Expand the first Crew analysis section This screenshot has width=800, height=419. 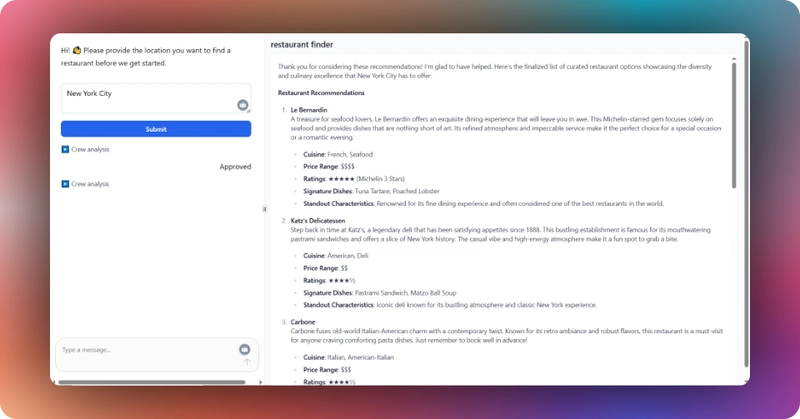pyautogui.click(x=85, y=150)
